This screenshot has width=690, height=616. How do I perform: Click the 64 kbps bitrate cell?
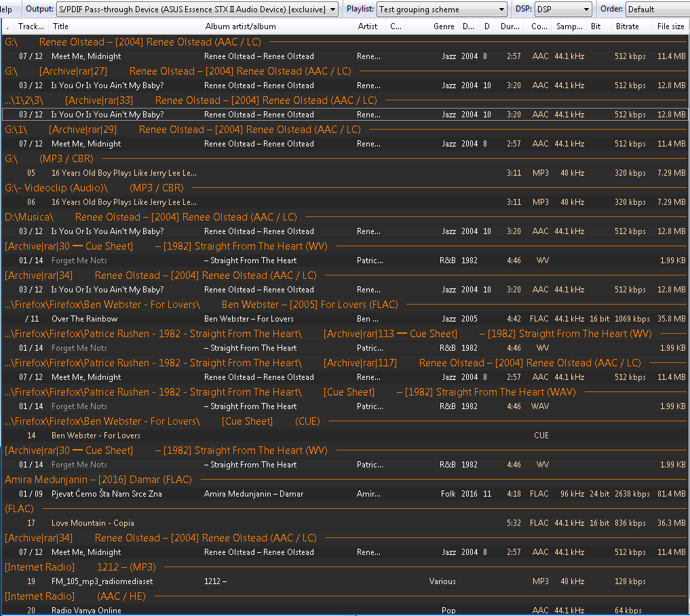point(628,611)
